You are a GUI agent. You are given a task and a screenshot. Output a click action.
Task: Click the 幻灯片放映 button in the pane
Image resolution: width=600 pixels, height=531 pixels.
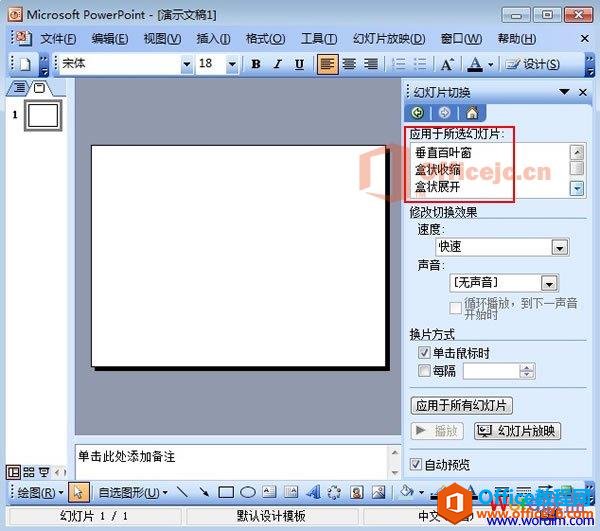pyautogui.click(x=517, y=431)
